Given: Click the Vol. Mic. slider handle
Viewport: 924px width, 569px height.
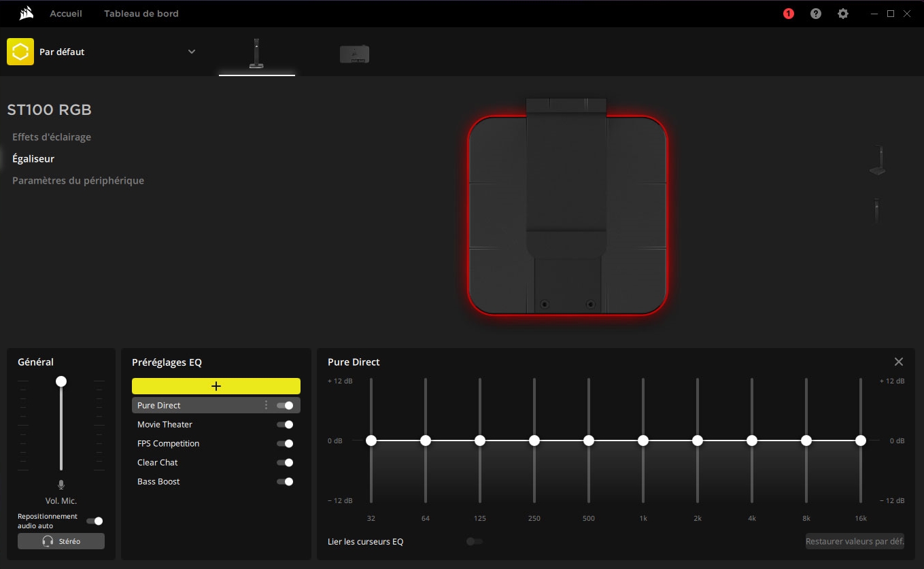Looking at the screenshot, I should 61,381.
